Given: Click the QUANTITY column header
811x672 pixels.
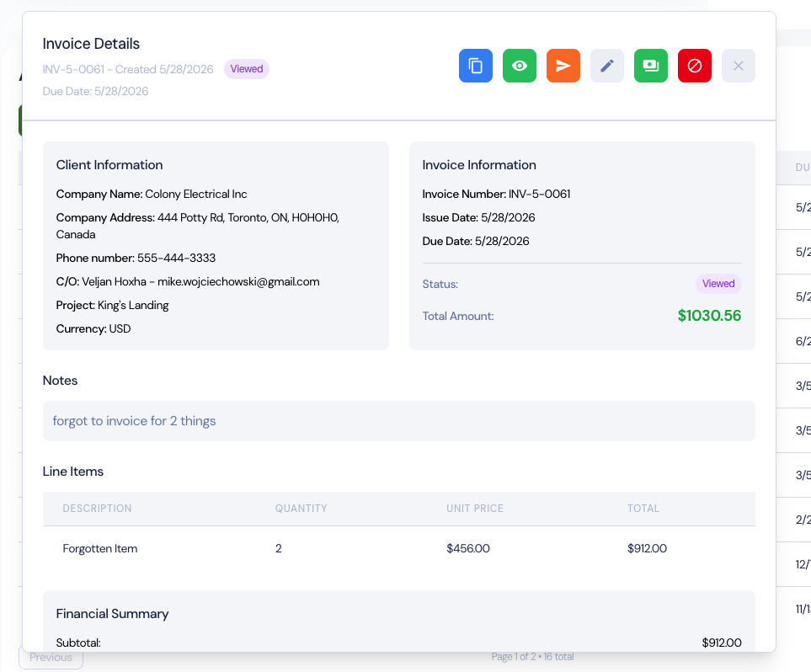Looking at the screenshot, I should point(301,509).
